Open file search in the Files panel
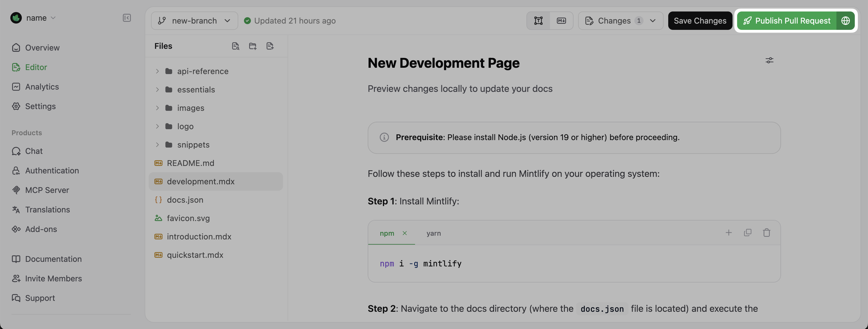868x329 pixels. (236, 46)
